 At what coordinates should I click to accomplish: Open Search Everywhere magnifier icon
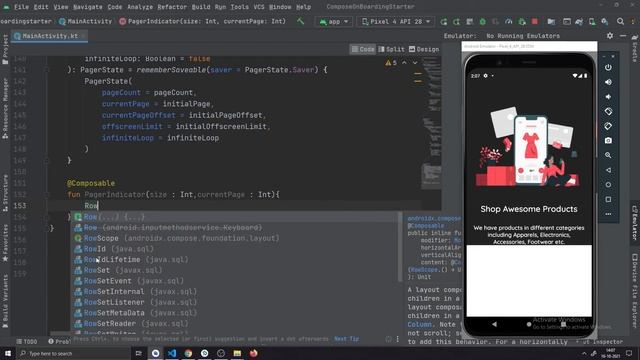click(620, 21)
